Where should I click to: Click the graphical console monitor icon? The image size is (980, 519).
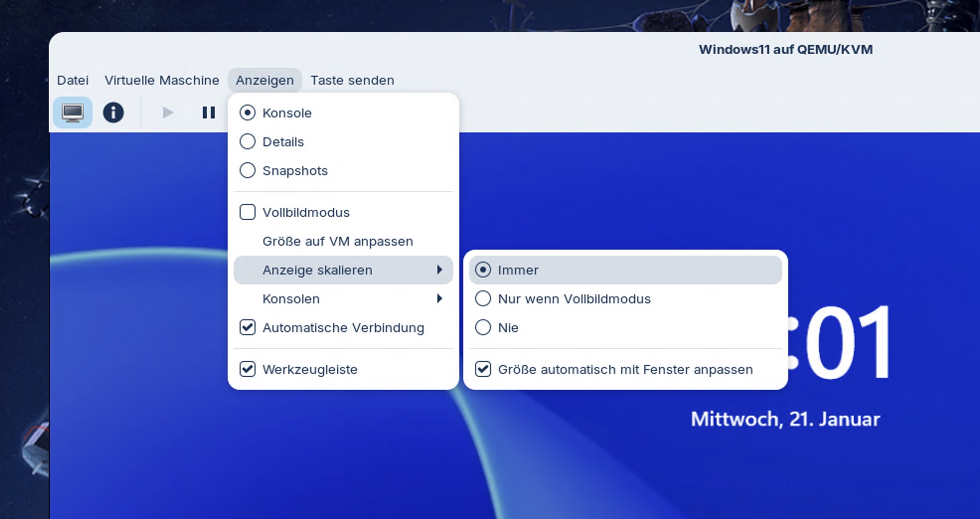point(73,113)
